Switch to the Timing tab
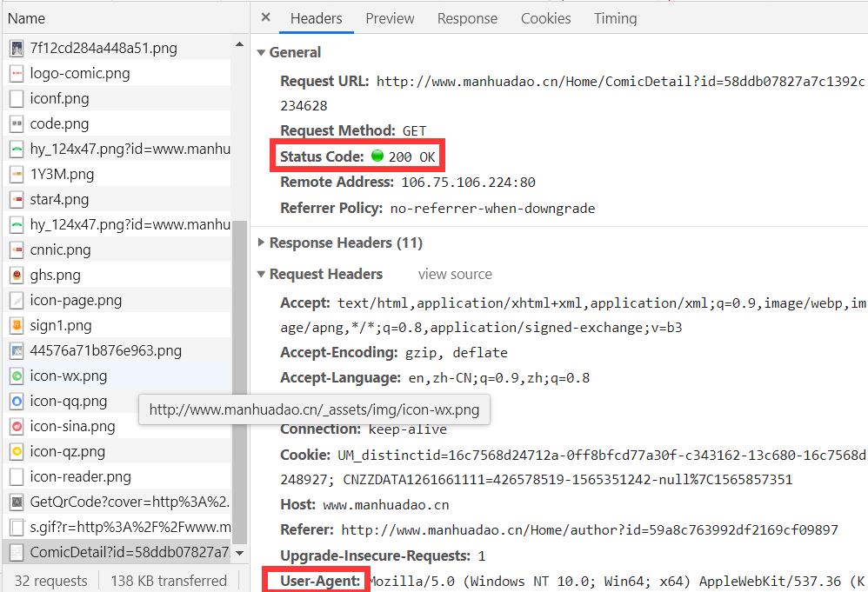The height and width of the screenshot is (592, 868). pos(616,18)
